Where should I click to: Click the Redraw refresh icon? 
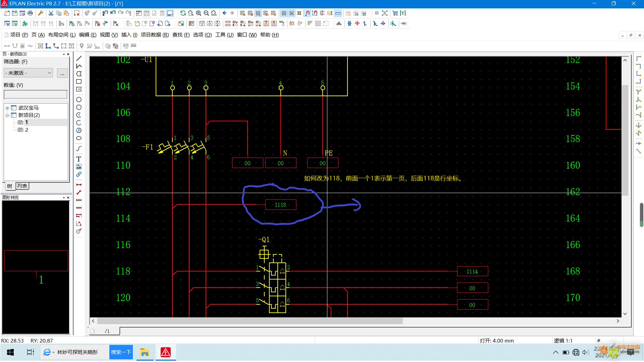[183, 13]
